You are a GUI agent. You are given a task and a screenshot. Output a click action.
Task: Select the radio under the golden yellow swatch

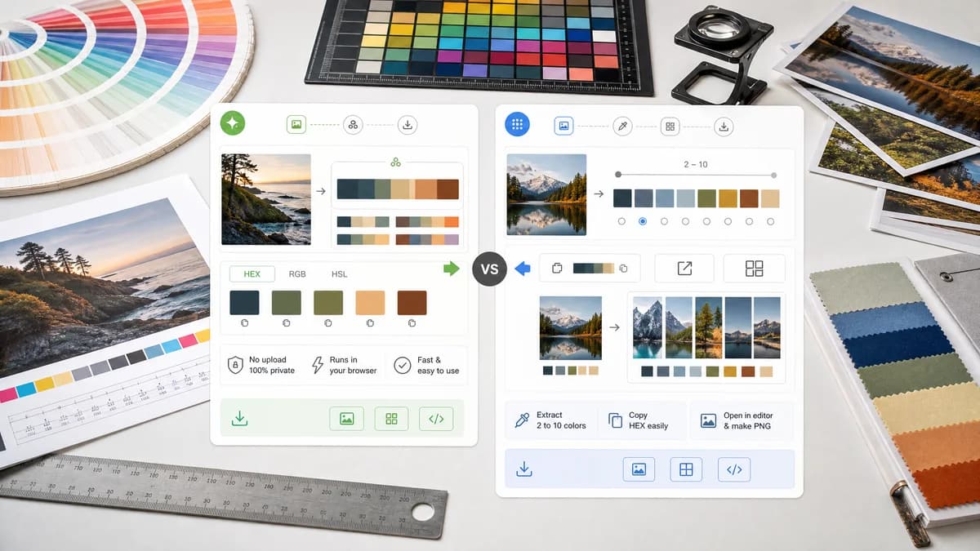pyautogui.click(x=728, y=221)
